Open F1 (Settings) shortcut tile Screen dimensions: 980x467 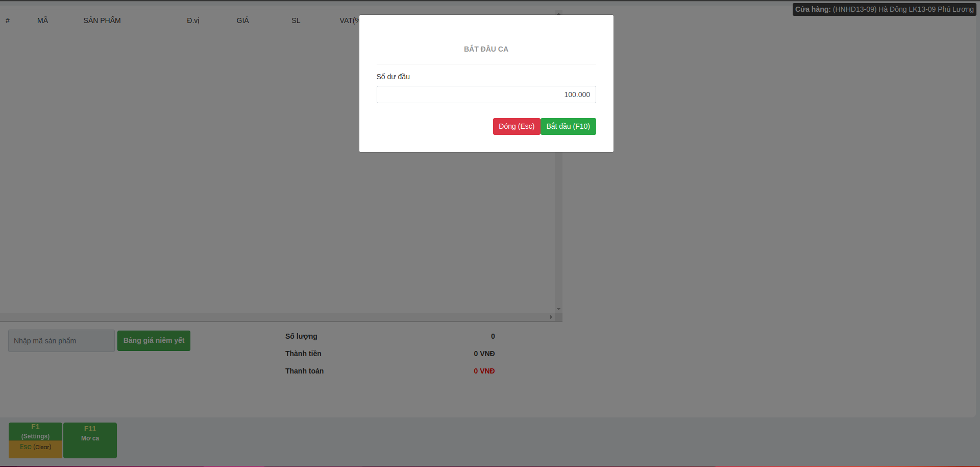pyautogui.click(x=35, y=431)
